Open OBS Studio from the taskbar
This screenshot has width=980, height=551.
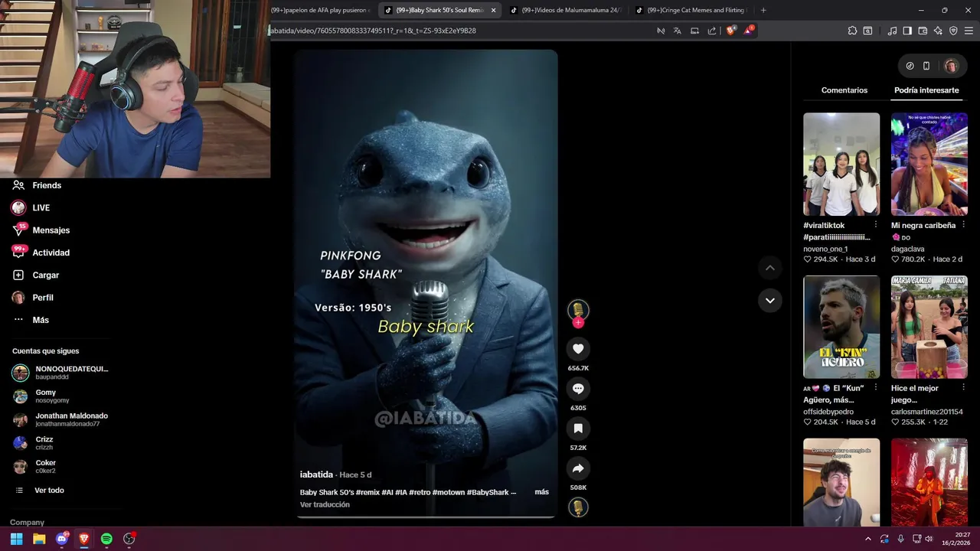(x=129, y=539)
